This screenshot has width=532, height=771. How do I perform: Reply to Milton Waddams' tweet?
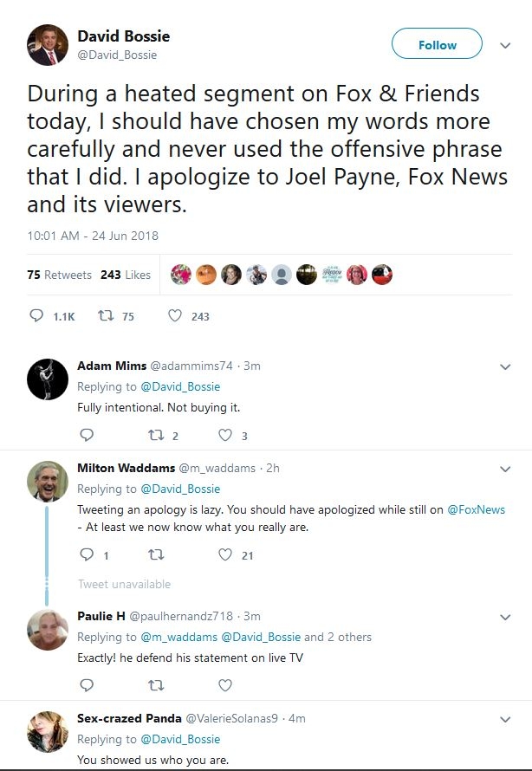tap(86, 554)
